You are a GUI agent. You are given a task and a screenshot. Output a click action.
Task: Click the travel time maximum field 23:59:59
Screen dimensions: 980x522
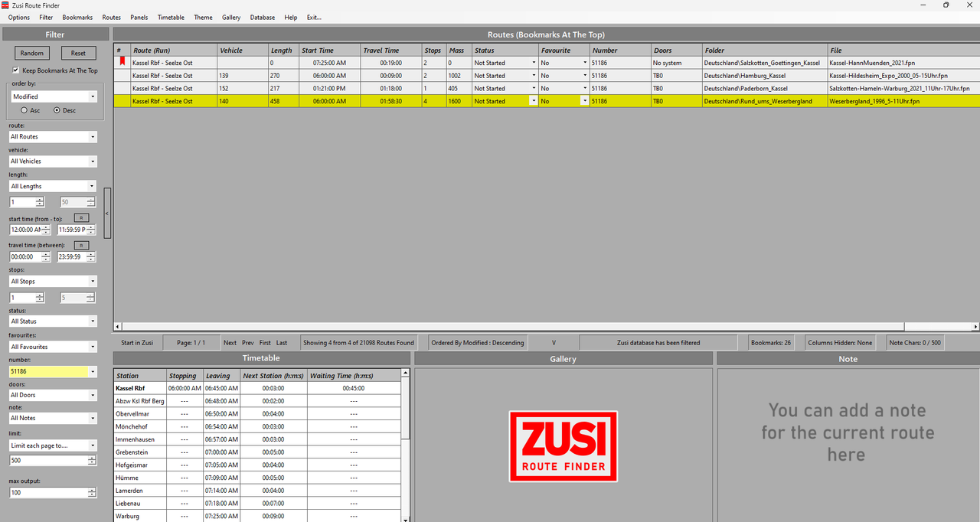coord(73,257)
